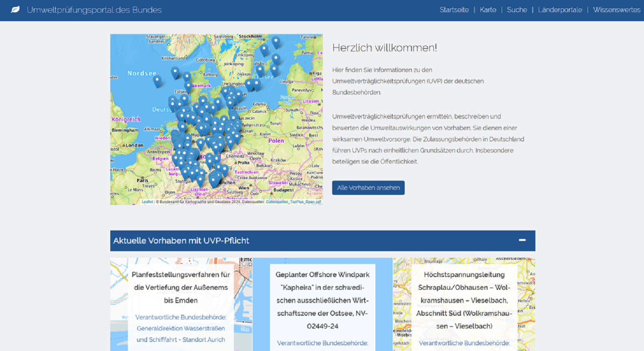Go to the Karte page

[x=488, y=10]
